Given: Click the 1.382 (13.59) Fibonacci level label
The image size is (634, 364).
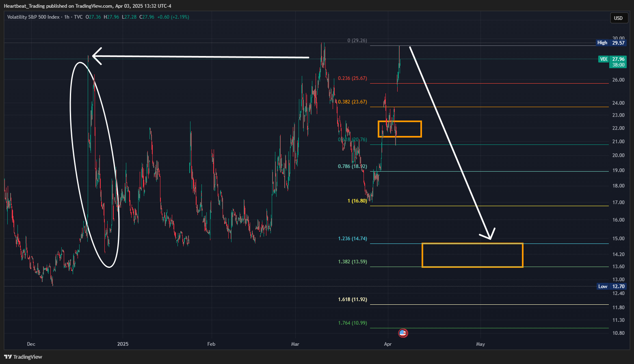Looking at the screenshot, I should point(353,262).
